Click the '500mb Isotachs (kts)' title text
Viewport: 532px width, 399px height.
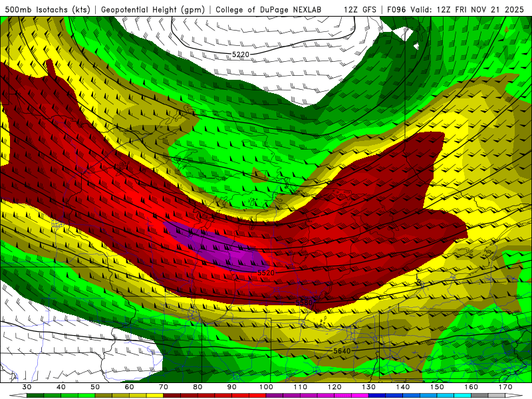coord(48,9)
